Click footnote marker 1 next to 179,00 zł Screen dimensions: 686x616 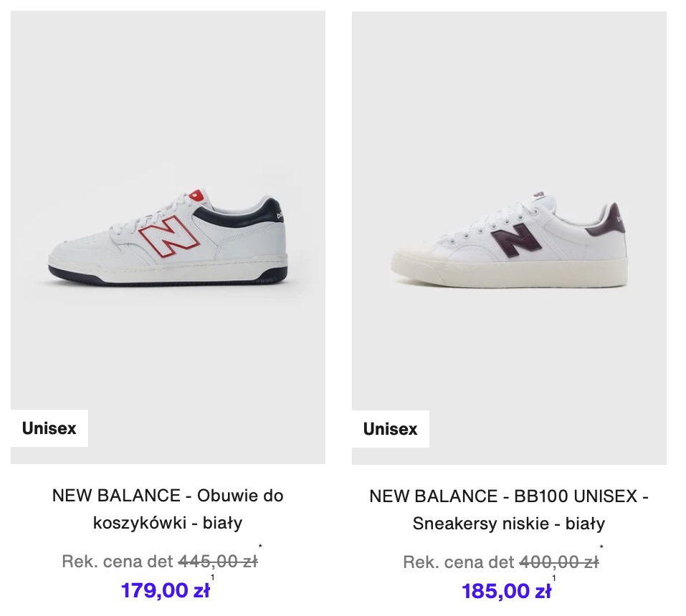(x=213, y=577)
